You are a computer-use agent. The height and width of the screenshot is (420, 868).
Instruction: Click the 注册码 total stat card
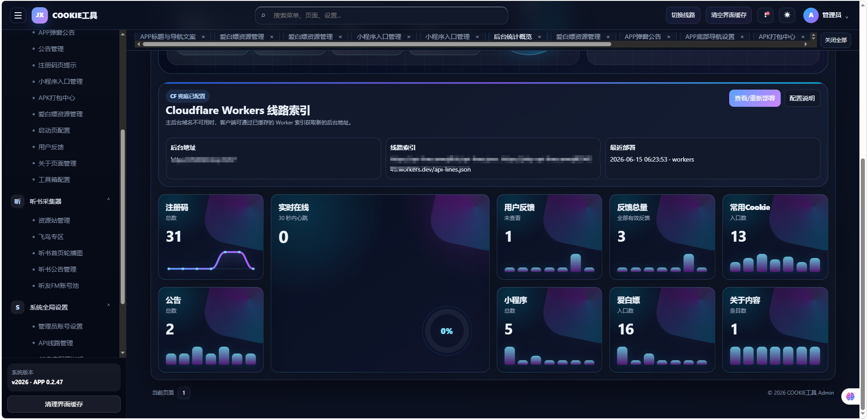tap(211, 237)
